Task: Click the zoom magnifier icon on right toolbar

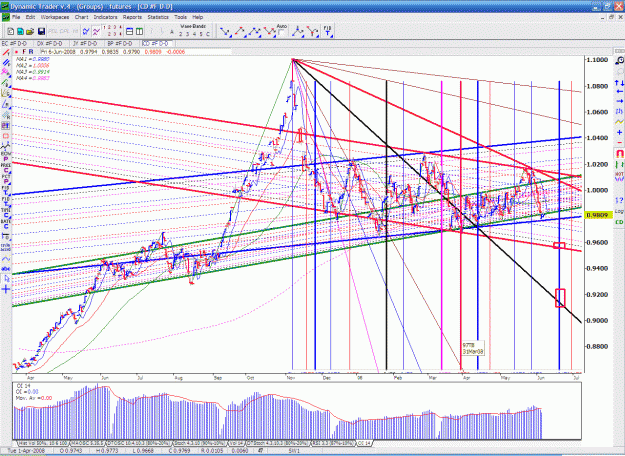Action: click(619, 61)
